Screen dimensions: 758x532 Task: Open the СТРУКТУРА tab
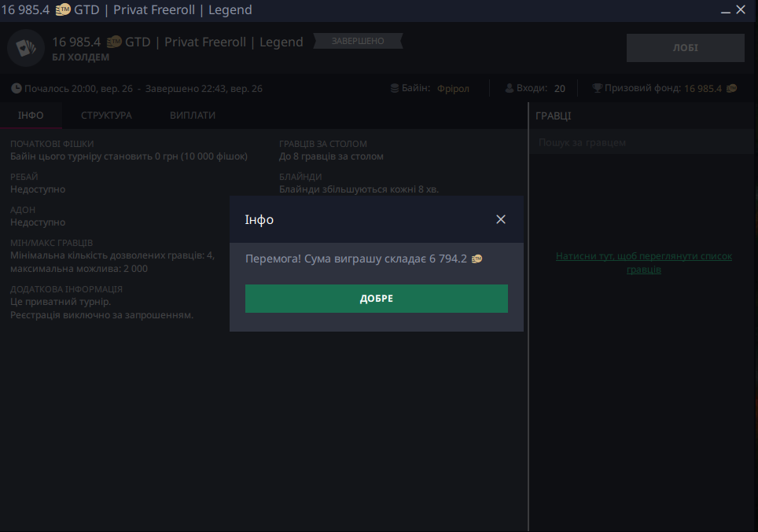[106, 116]
